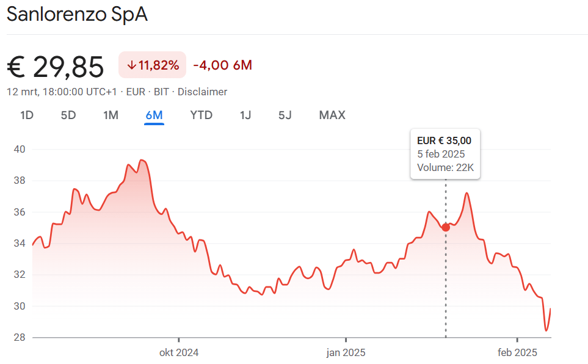Click the Sanlorenzo SpA title
The width and height of the screenshot is (588, 364).
(x=77, y=15)
